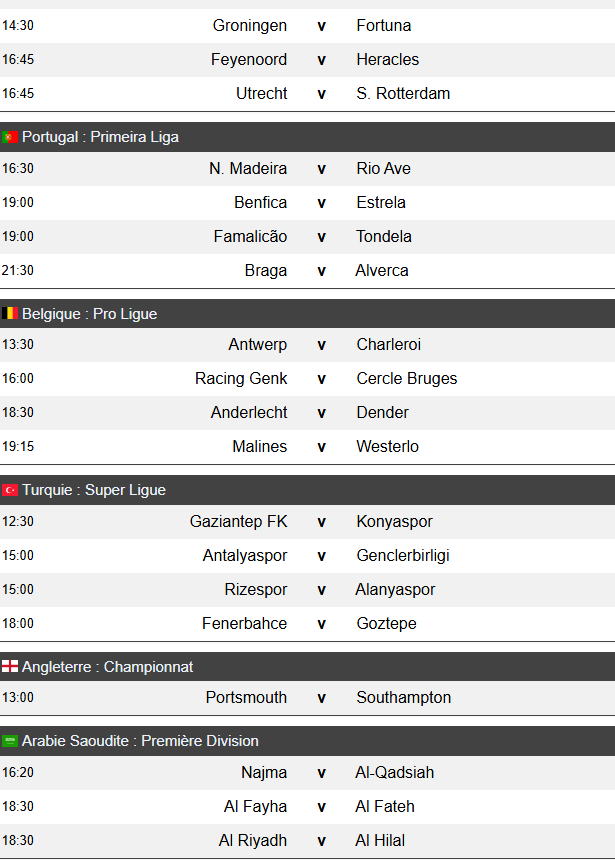Click the Turkey flag icon

(10, 490)
